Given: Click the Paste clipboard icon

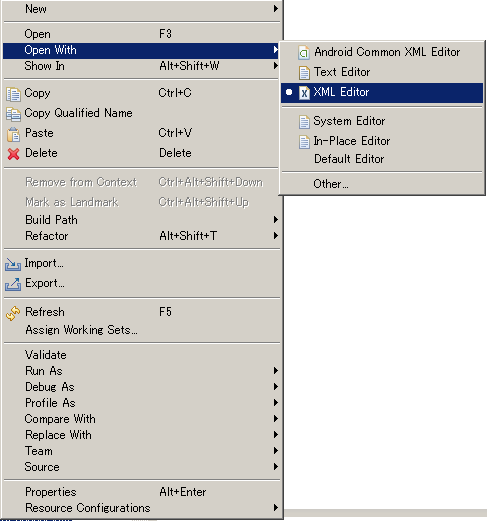Looking at the screenshot, I should [13, 134].
